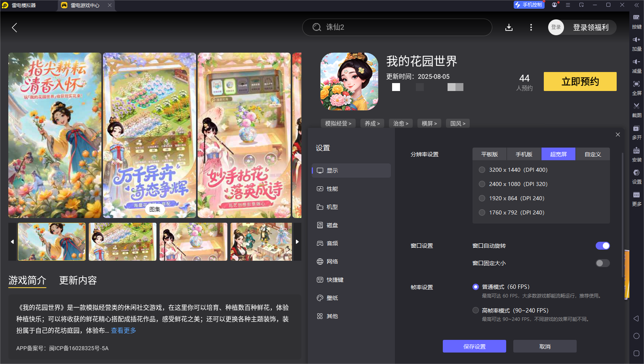
Task: Select 2400 x 1080 resolution
Action: [x=513, y=184]
